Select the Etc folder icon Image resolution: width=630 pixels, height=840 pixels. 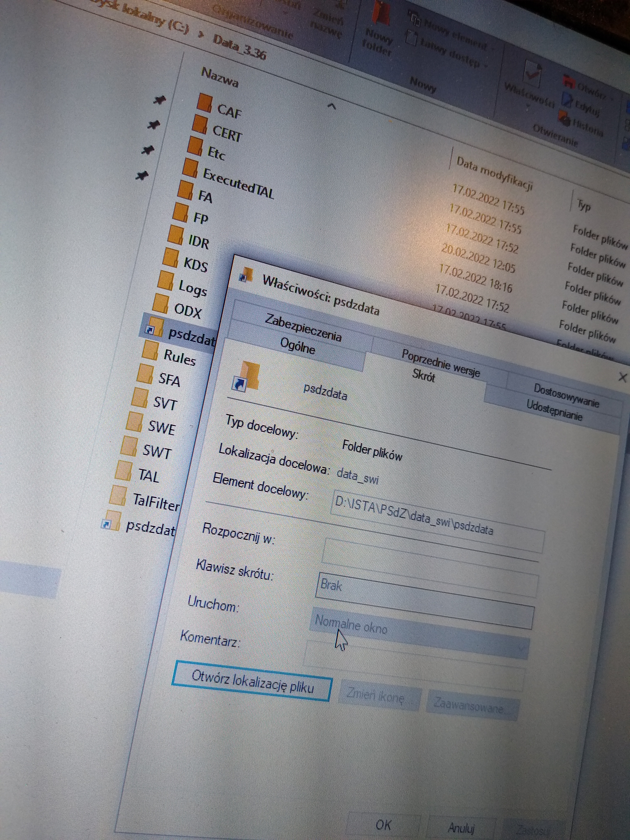pos(195,146)
